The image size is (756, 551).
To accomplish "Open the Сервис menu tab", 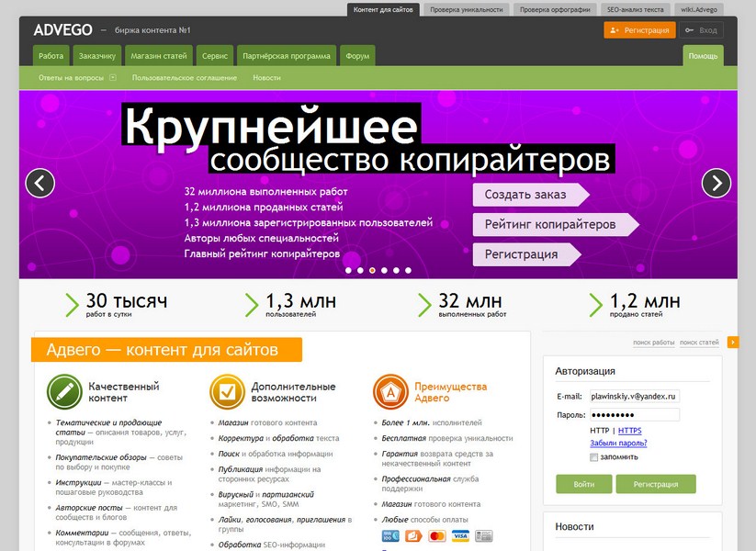I will pyautogui.click(x=215, y=55).
